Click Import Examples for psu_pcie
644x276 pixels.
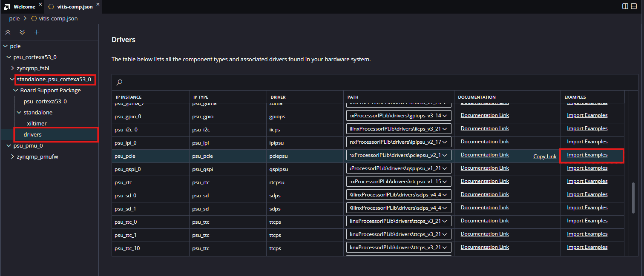tap(587, 155)
